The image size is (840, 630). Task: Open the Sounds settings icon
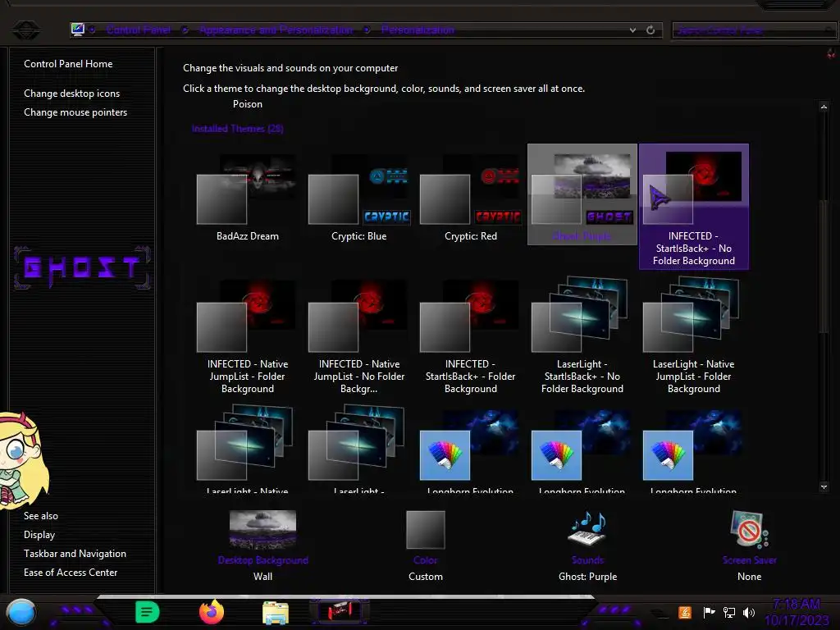pos(587,529)
